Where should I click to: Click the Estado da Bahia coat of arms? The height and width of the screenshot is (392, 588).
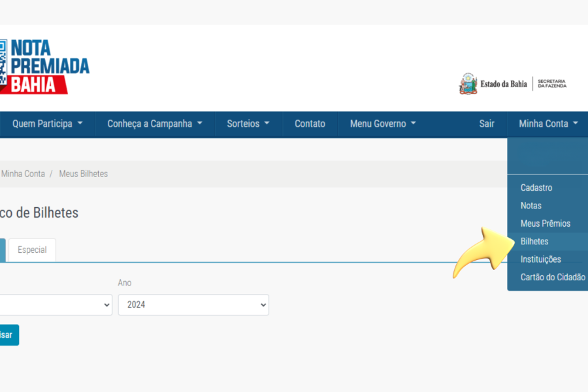468,84
